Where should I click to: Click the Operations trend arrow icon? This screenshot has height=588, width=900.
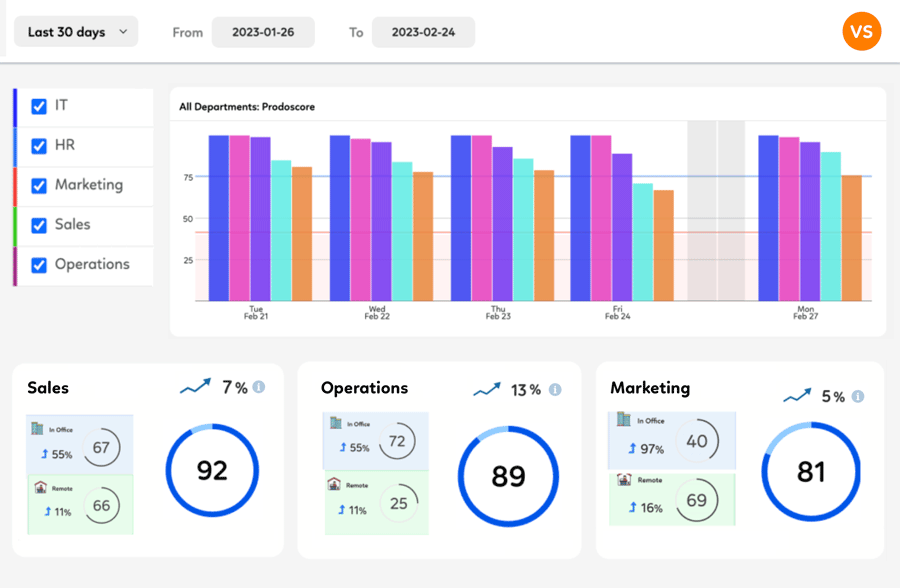point(488,389)
